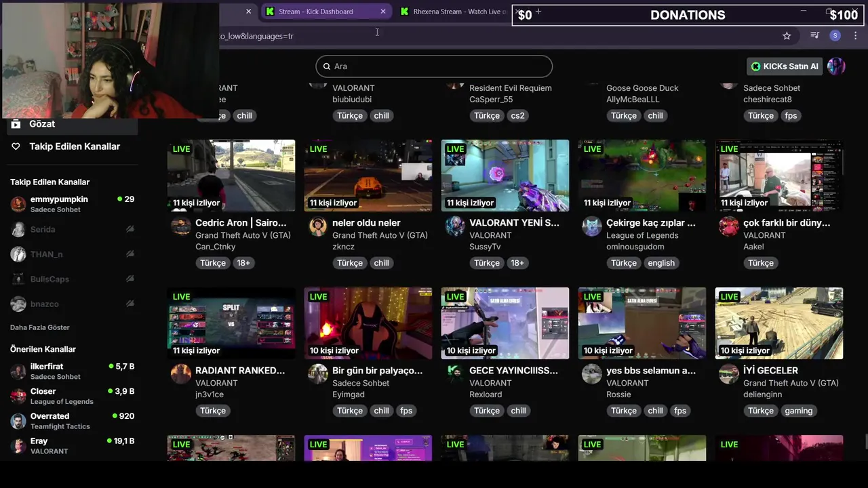Bookmark this page with the star icon
This screenshot has height=488, width=868.
pos(787,36)
